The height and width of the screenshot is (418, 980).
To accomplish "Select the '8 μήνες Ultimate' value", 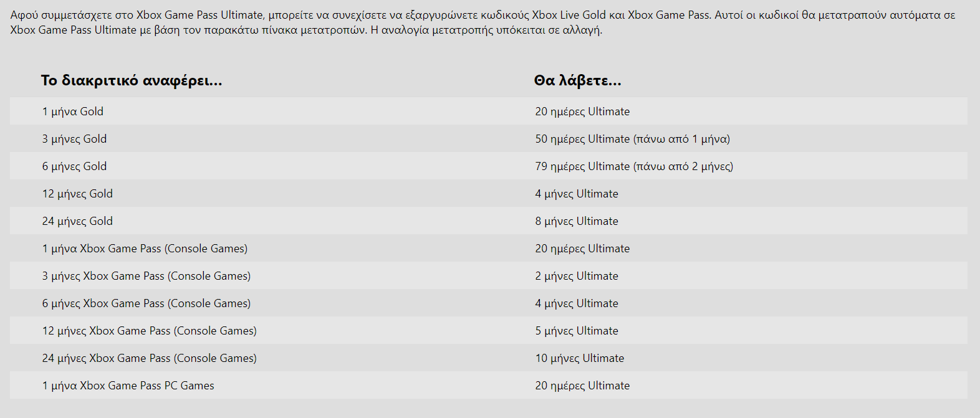I will (577, 221).
